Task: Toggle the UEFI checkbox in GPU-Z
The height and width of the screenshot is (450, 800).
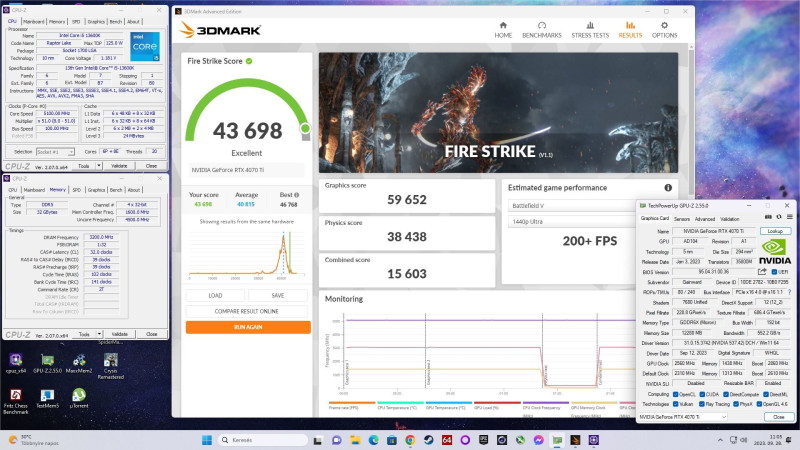Action: click(x=774, y=272)
